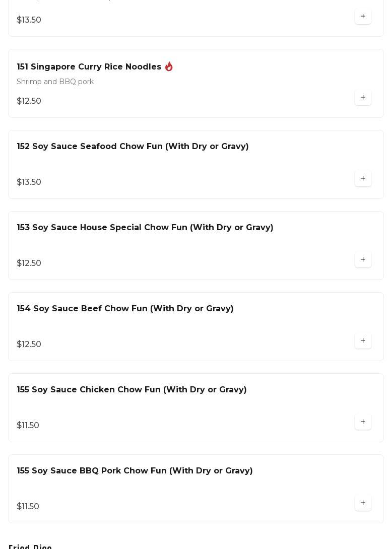Add the $13.50 item at top to cart
This screenshot has width=392, height=549.
[363, 17]
